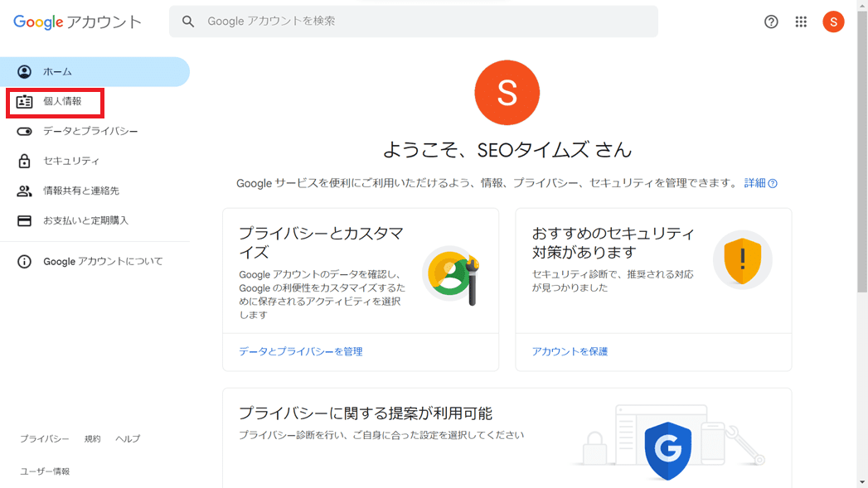This screenshot has height=488, width=868.
Task: Click the 詳細 link
Action: [754, 183]
